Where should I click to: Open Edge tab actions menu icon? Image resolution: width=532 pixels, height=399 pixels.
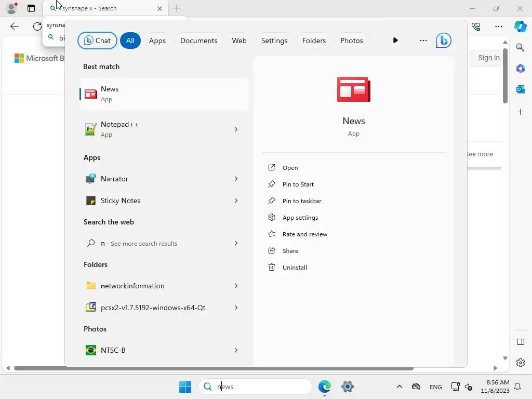[31, 8]
